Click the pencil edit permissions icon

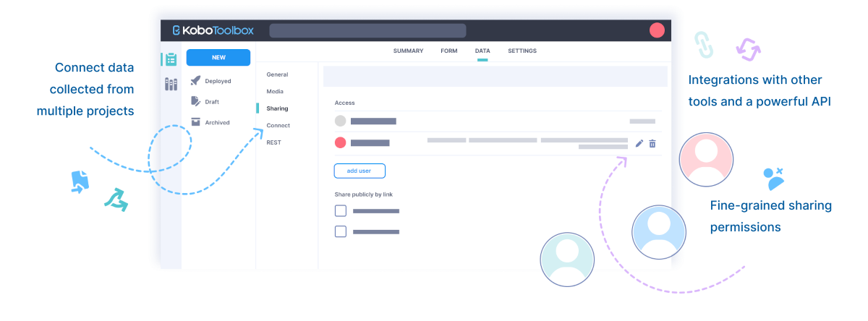[639, 144]
